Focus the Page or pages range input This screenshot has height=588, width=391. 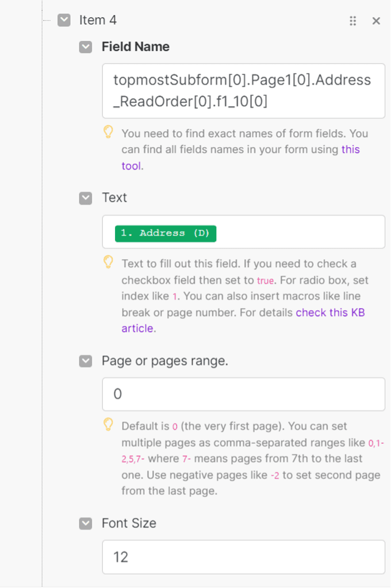click(x=244, y=394)
